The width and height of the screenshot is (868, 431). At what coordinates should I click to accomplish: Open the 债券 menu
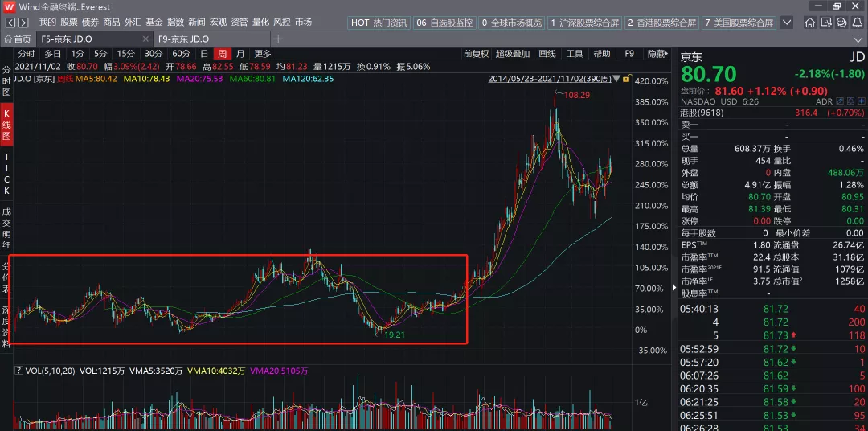(x=90, y=23)
